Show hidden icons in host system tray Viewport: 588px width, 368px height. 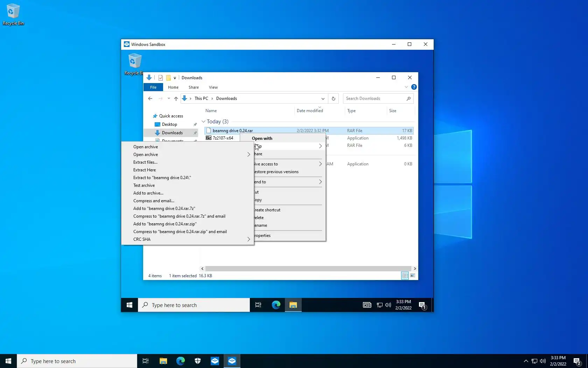pyautogui.click(x=526, y=361)
